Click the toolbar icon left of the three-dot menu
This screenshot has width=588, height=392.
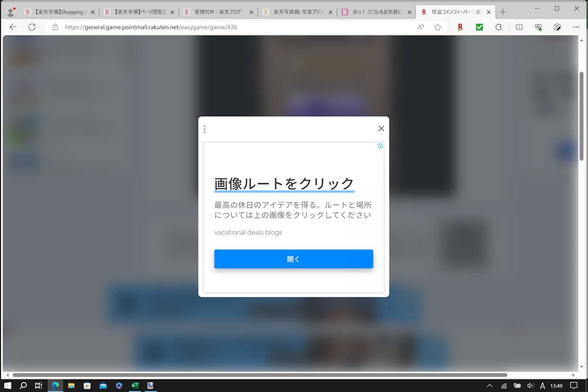click(557, 27)
